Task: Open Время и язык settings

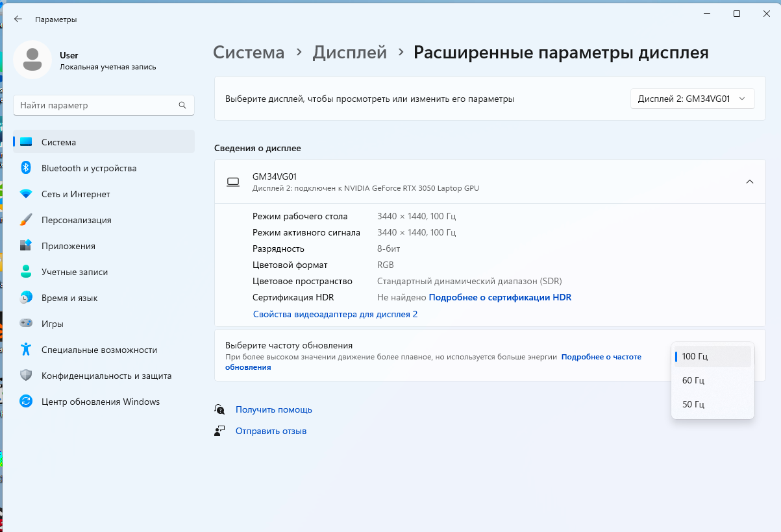Action: pyautogui.click(x=69, y=298)
